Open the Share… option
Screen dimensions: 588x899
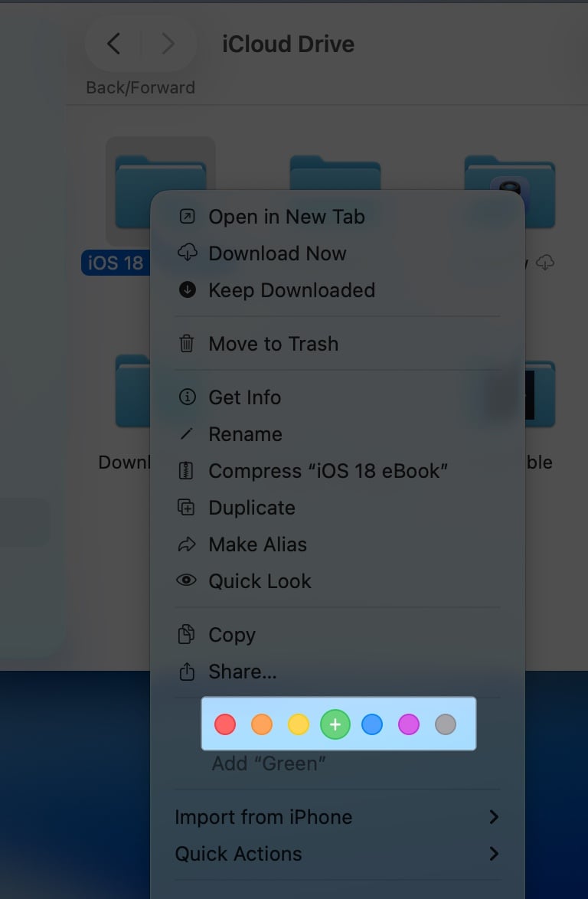click(x=338, y=672)
